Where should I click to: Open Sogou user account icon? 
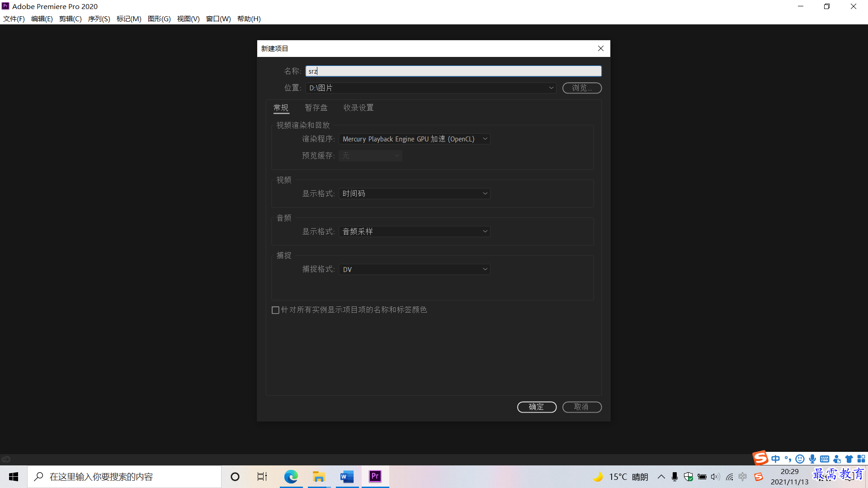(837, 459)
